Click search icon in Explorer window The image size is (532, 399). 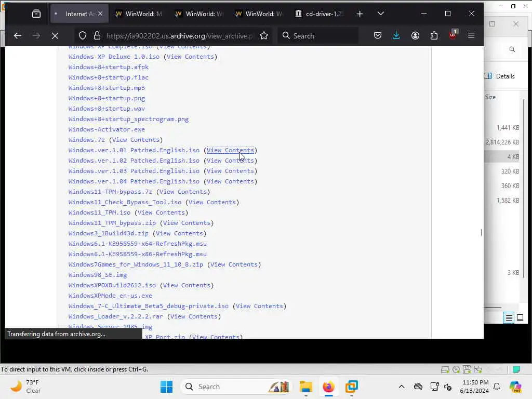click(x=512, y=49)
